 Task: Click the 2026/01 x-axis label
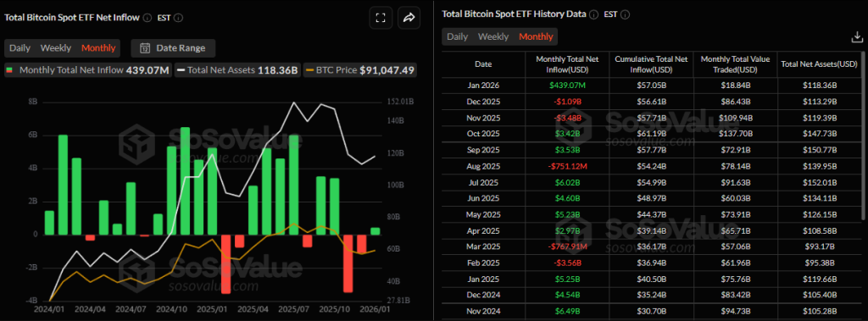[376, 308]
